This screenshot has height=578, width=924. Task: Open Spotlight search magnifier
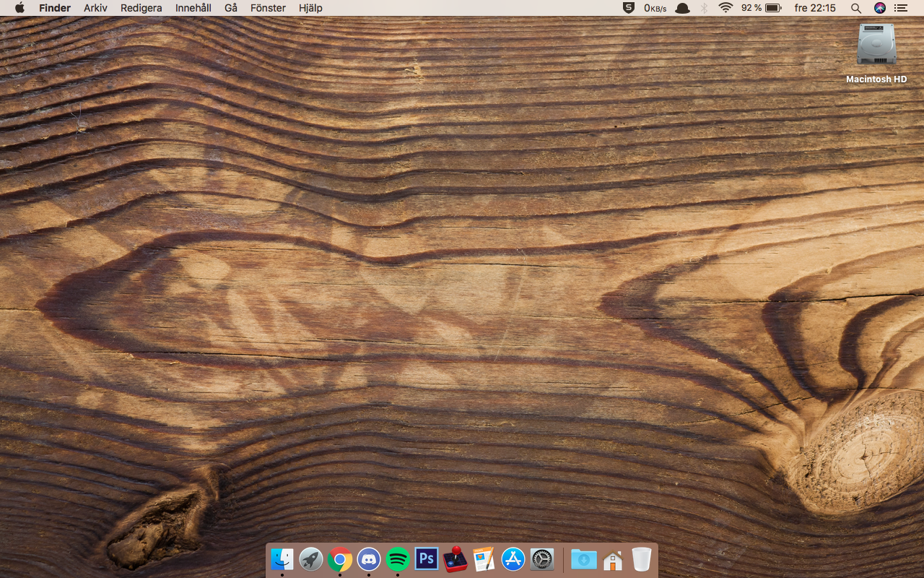(856, 8)
